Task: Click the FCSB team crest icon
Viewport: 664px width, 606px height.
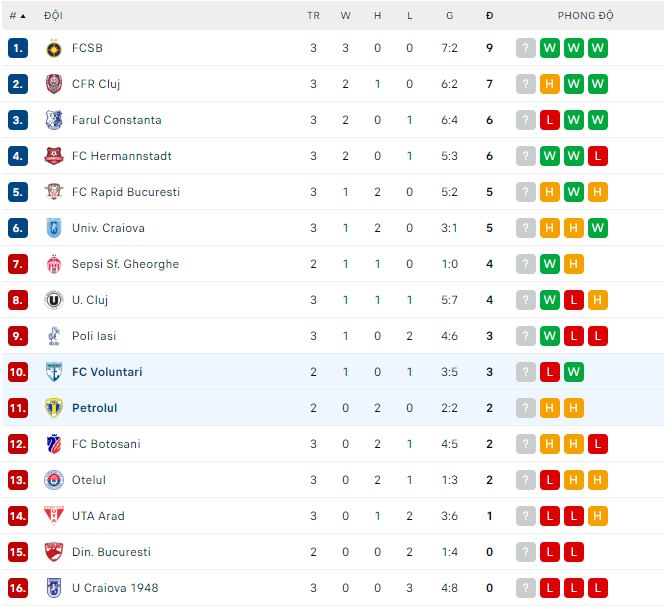Action: (54, 48)
